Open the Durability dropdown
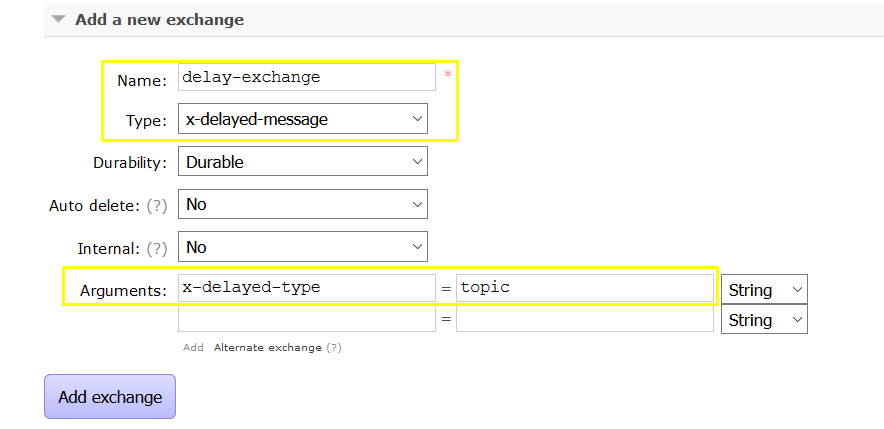This screenshot has height=429, width=884. 302,162
